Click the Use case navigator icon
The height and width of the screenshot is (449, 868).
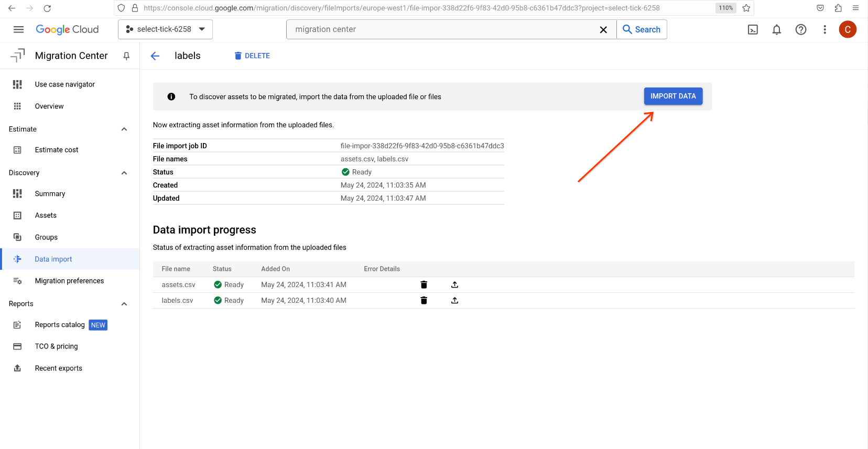point(17,84)
